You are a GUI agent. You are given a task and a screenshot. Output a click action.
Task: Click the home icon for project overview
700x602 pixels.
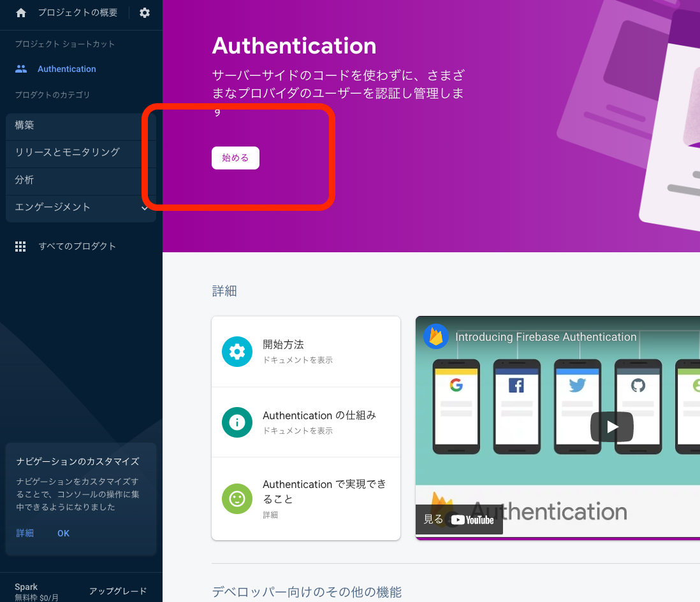tap(20, 13)
